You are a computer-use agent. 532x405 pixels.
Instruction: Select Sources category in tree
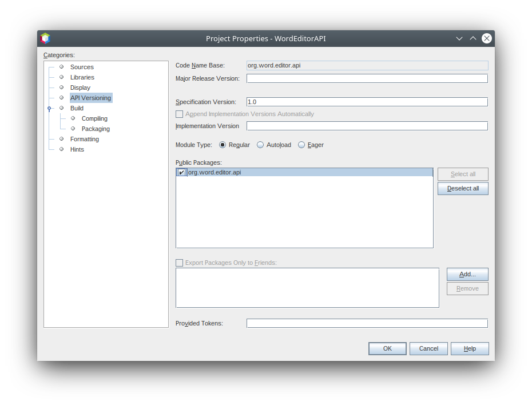click(x=82, y=67)
